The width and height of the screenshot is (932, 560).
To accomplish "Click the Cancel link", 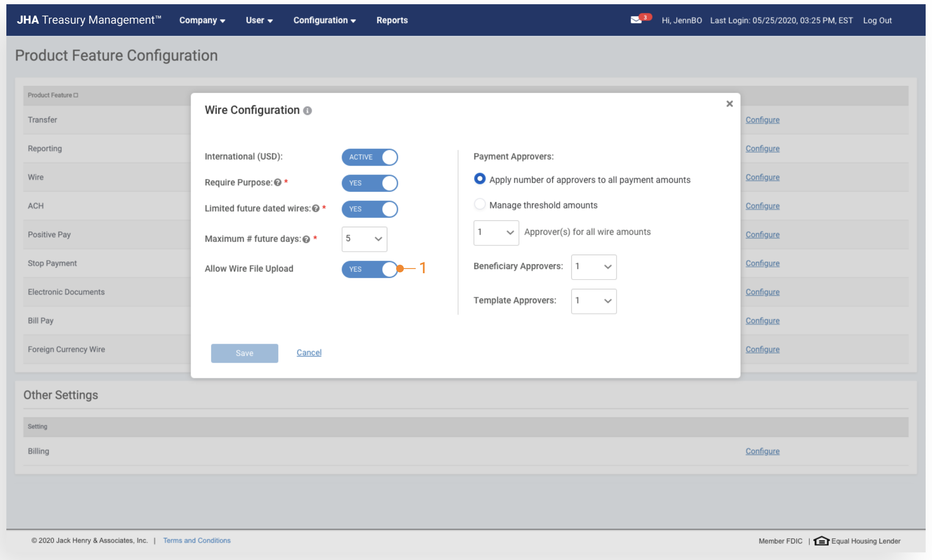I will coord(309,353).
